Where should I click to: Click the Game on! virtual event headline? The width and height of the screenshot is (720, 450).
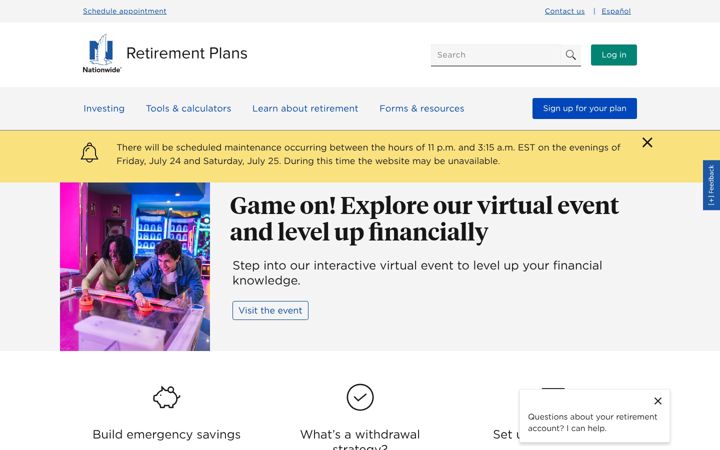pos(424,219)
